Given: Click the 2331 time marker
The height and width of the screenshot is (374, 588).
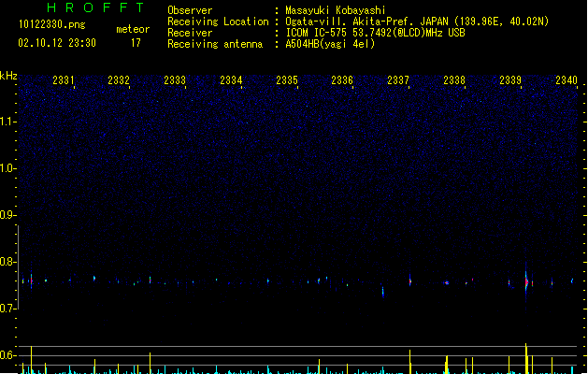Looking at the screenshot, I should (x=64, y=80).
